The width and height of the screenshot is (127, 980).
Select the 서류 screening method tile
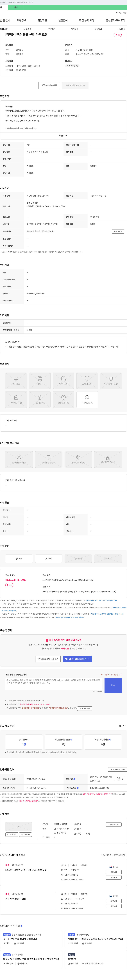[x=19, y=558]
